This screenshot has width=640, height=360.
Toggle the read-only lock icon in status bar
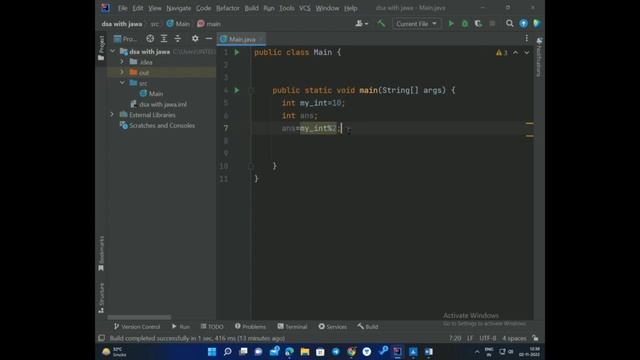point(535,338)
